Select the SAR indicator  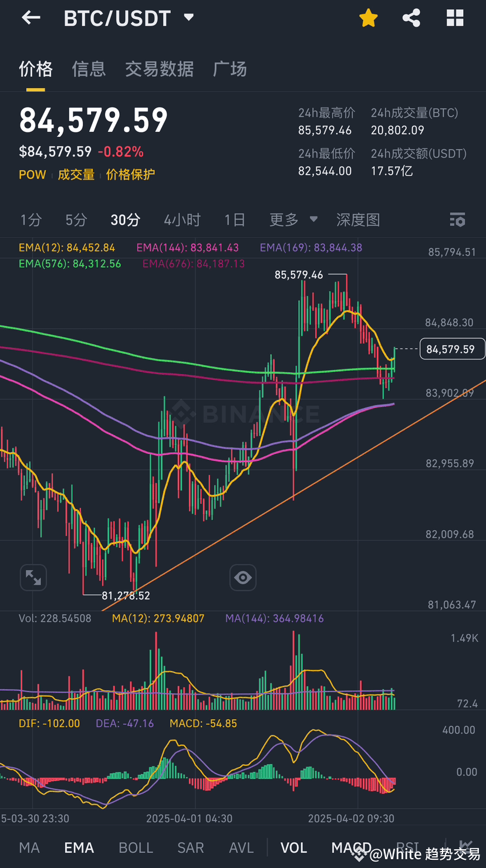click(x=190, y=847)
